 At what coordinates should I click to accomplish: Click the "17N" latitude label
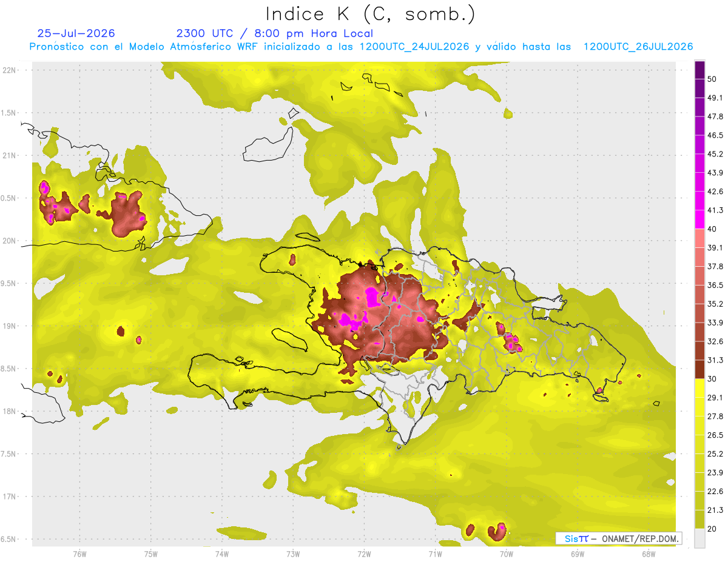pos(10,497)
